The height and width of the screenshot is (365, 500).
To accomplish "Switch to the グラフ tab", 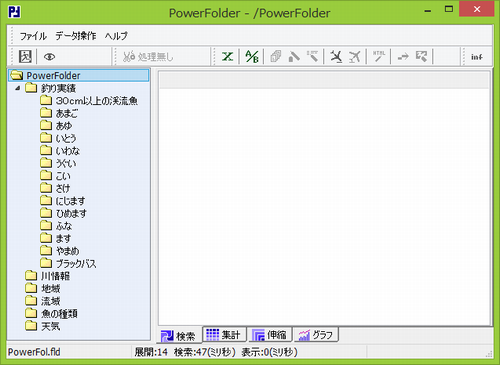I will [x=316, y=334].
